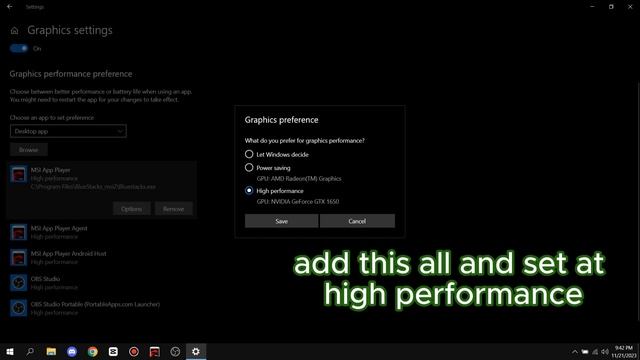Viewport: 640px width, 360px height.
Task: Select MSI App Player Android Host entry
Action: pyautogui.click(x=101, y=258)
